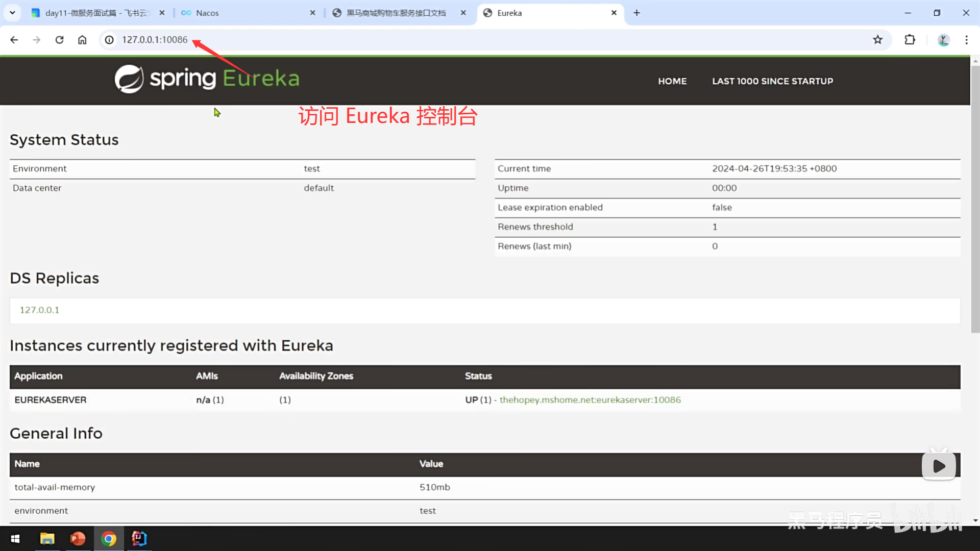Click the Spring Eureka logo
980x551 pixels.
pyautogui.click(x=207, y=79)
